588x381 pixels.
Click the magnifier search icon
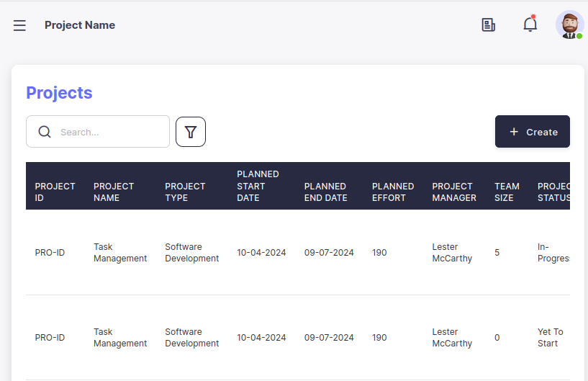45,132
